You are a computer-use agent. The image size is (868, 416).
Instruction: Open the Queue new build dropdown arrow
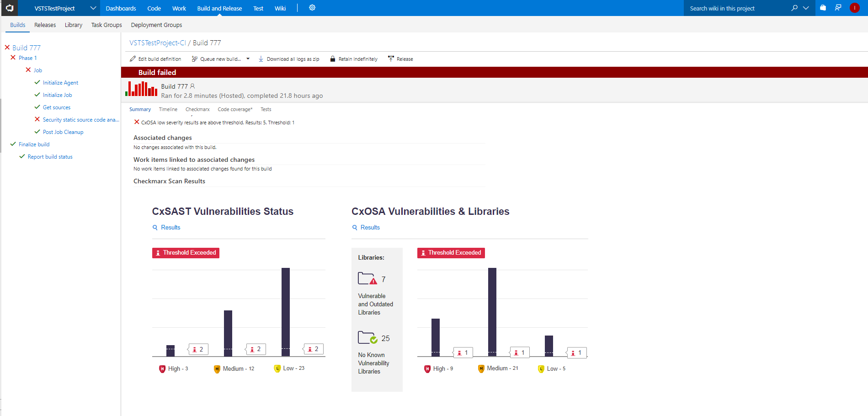pyautogui.click(x=248, y=59)
